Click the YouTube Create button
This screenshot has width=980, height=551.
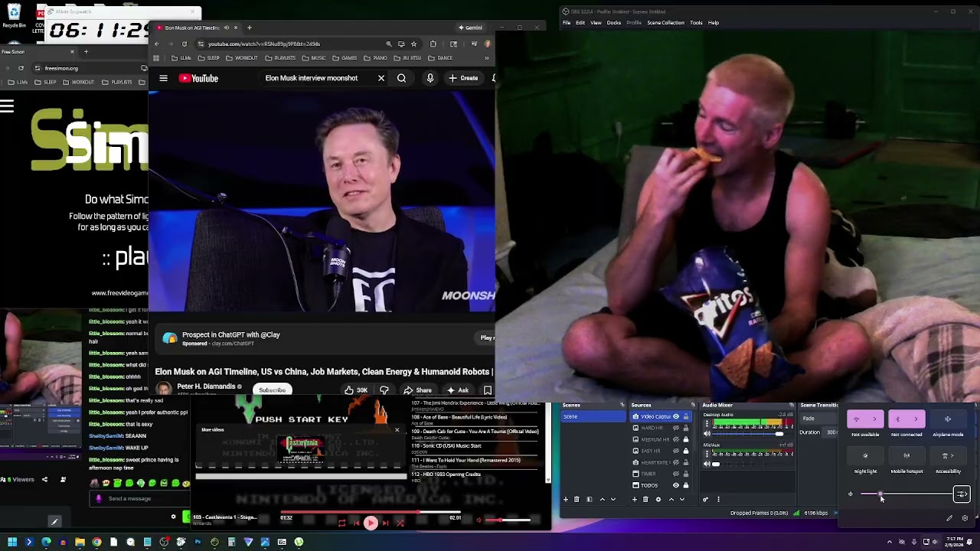[463, 78]
